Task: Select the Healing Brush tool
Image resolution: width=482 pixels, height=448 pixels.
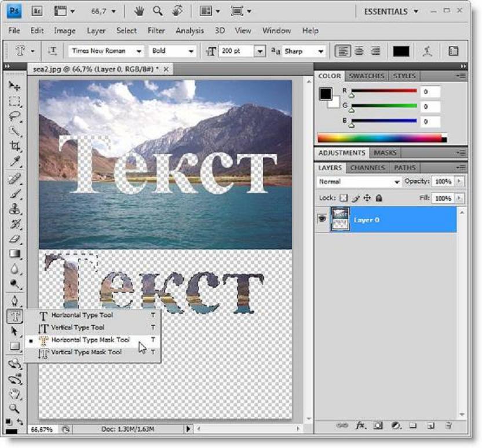Action: pos(14,179)
